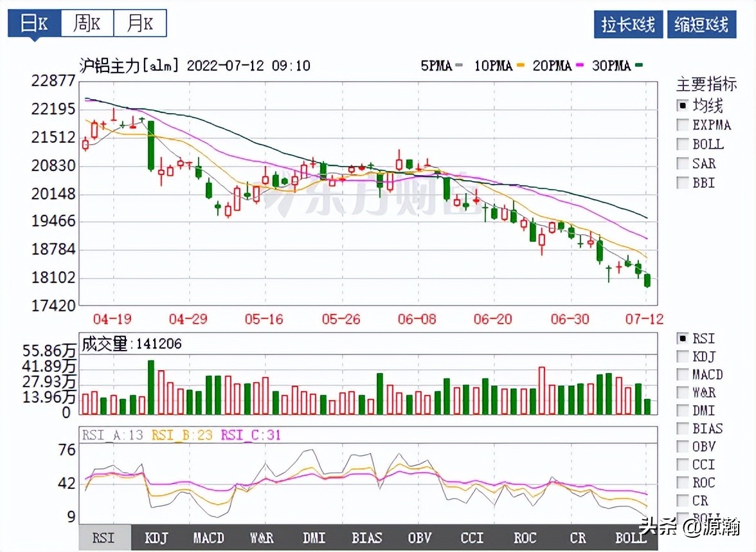Click the RSI_C:31 value label
Image resolution: width=756 pixels, height=552 pixels.
point(251,435)
